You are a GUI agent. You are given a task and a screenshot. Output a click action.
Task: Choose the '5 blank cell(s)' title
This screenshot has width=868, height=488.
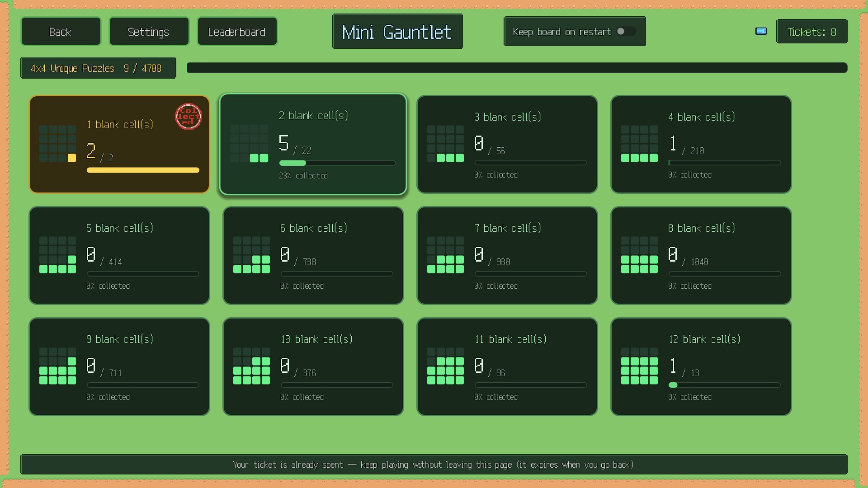(x=120, y=228)
